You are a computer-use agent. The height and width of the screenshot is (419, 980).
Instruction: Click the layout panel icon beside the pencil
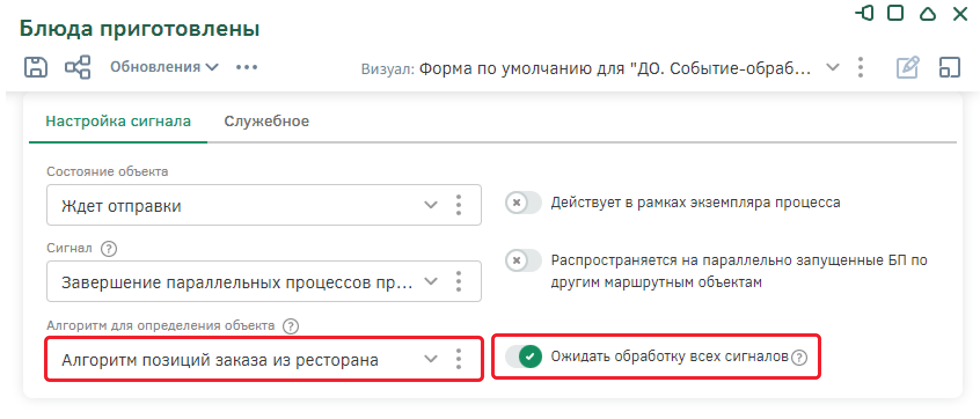949,68
